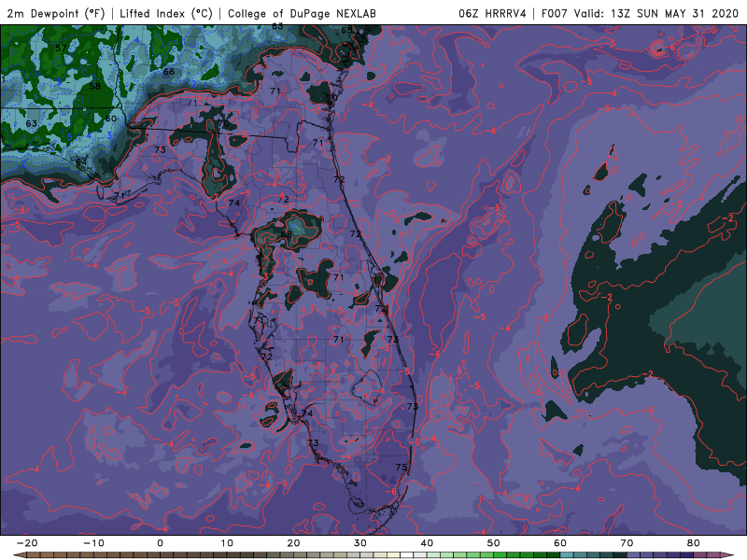Click the '40' color scale label
Image resolution: width=747 pixels, height=560 pixels.
(427, 543)
